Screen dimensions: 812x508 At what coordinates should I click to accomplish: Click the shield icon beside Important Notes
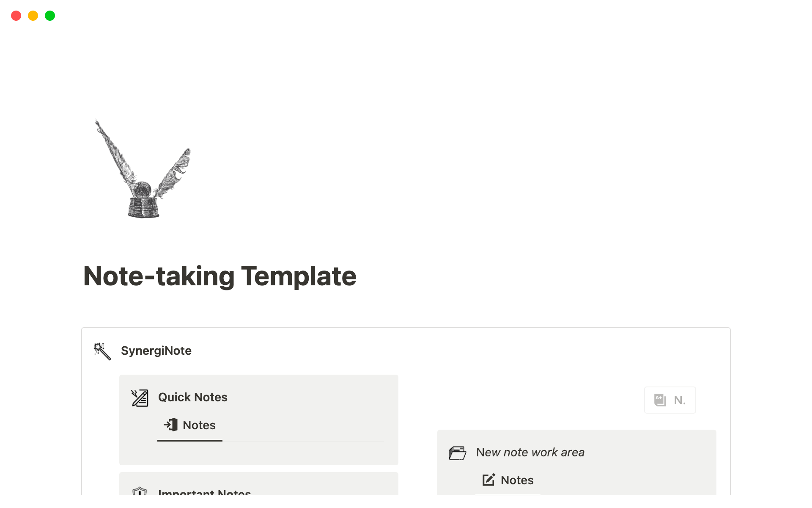140,492
